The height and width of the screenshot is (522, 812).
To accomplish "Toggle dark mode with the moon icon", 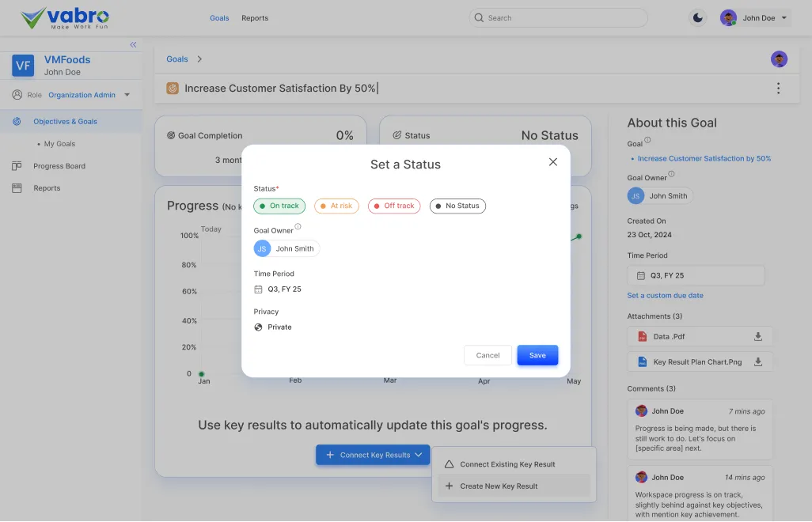I will (x=696, y=17).
